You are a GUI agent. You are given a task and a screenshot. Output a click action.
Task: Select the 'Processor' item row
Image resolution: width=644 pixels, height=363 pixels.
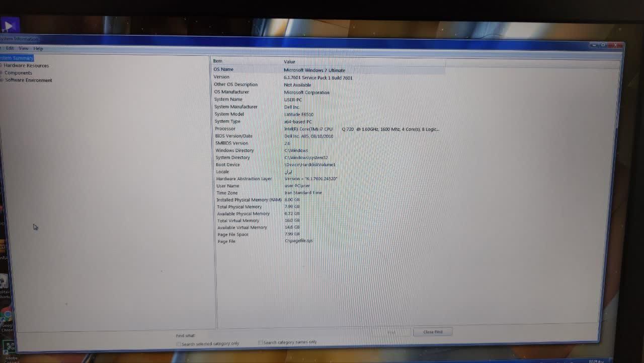coord(225,128)
